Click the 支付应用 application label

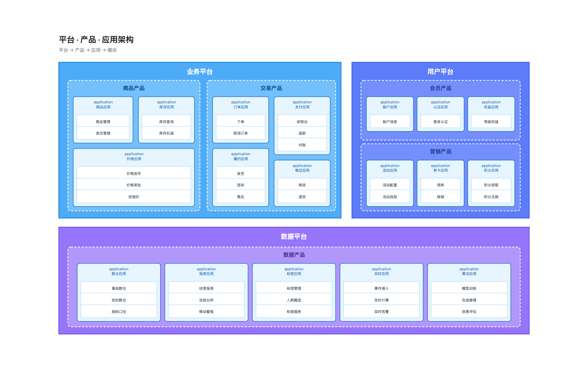pos(302,107)
